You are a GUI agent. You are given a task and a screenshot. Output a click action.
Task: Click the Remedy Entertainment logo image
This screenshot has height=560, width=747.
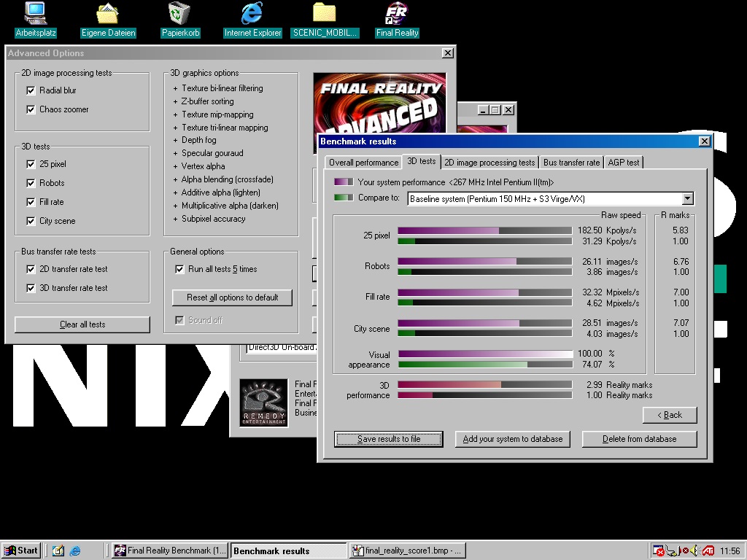pos(263,402)
